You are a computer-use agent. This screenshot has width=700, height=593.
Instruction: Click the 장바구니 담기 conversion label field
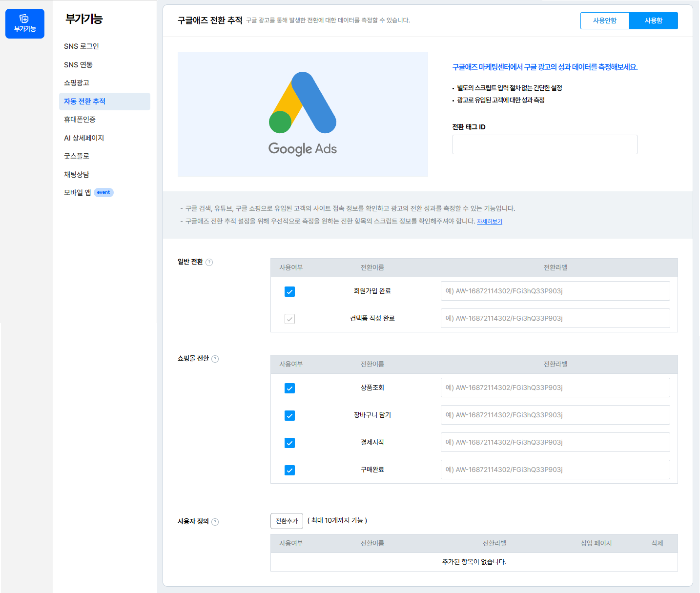coord(556,415)
